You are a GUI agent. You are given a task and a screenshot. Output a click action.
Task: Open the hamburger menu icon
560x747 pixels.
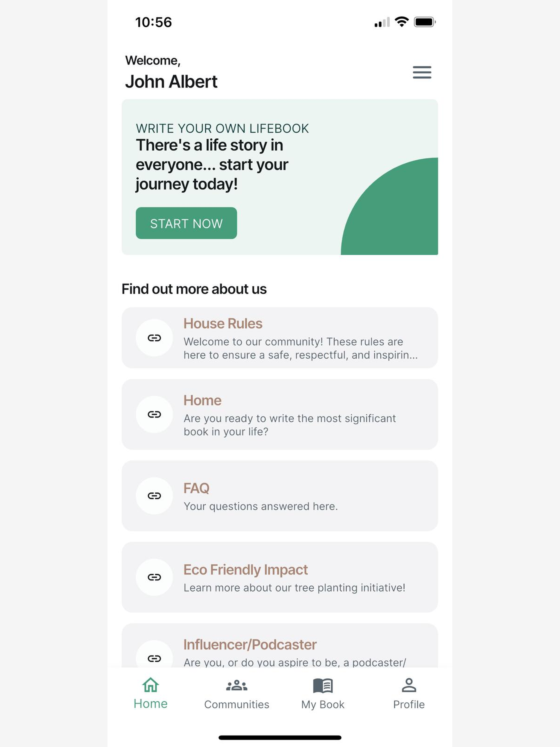click(422, 73)
